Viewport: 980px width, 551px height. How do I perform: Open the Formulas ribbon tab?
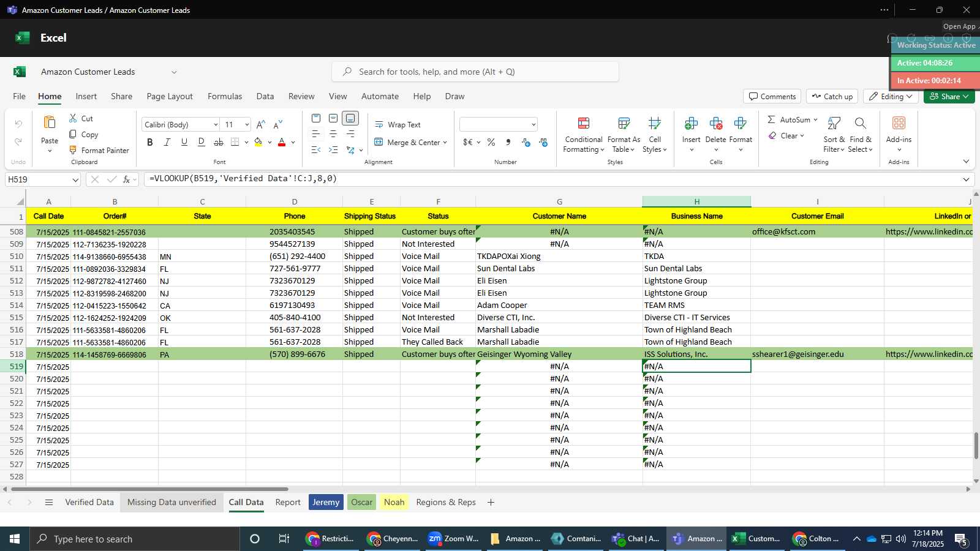click(225, 96)
